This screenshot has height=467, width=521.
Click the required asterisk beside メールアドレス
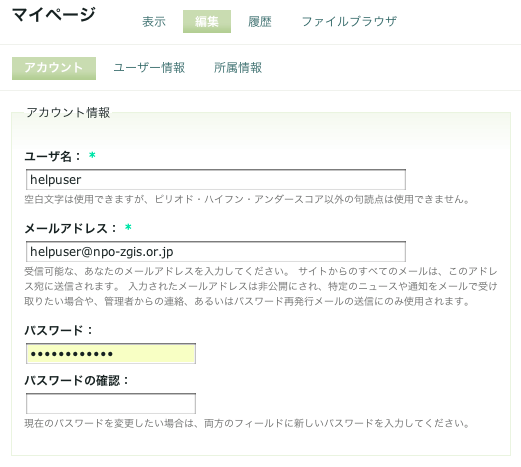(128, 227)
